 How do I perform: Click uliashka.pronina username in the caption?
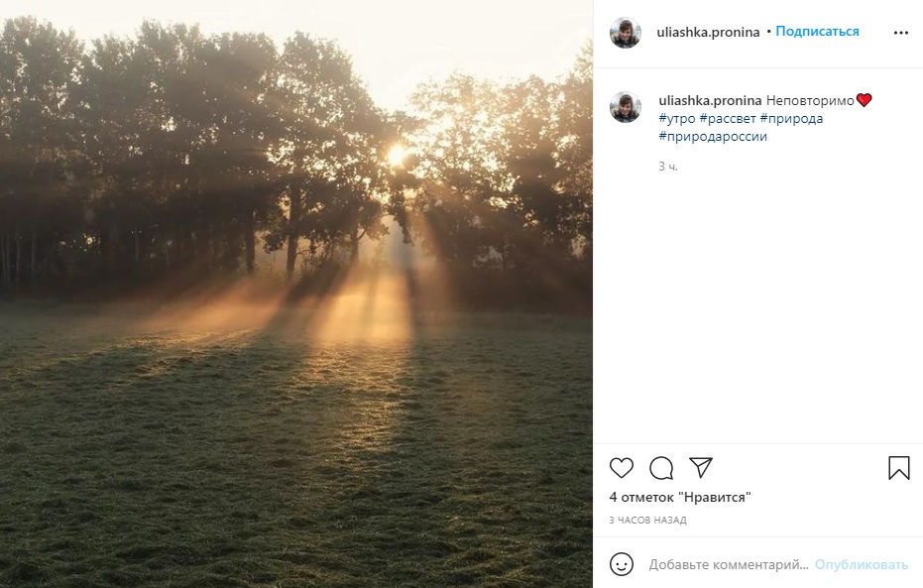pyautogui.click(x=710, y=100)
